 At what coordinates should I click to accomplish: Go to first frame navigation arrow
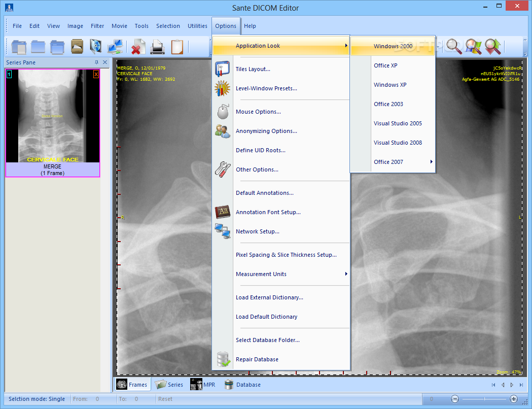pos(493,385)
